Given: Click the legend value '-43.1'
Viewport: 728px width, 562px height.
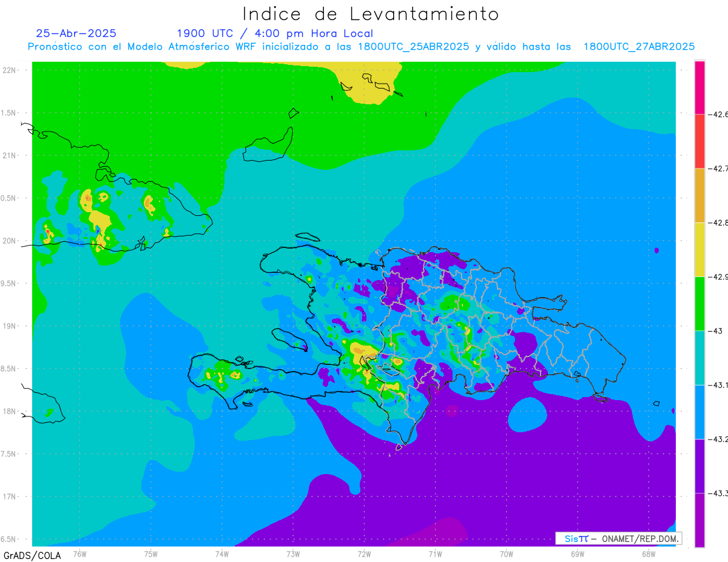Looking at the screenshot, I should 718,385.
